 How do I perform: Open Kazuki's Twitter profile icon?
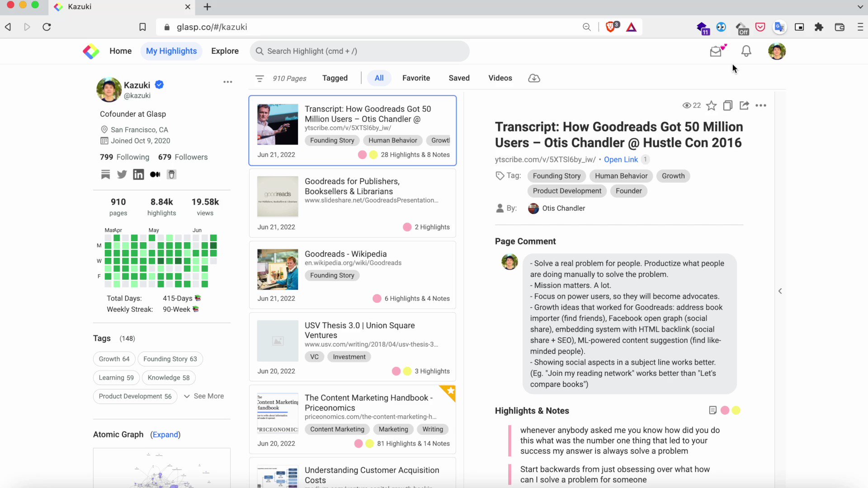point(122,174)
